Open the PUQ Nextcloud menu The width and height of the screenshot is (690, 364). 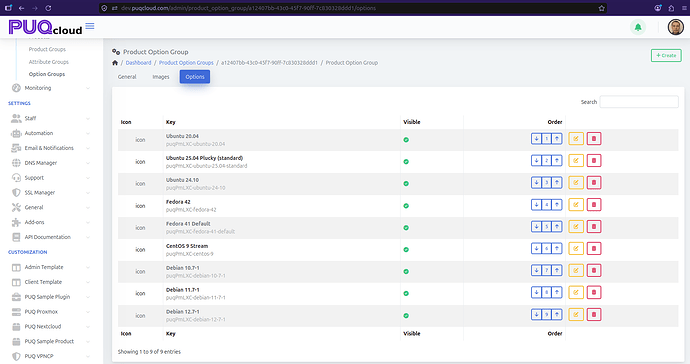[x=51, y=327]
